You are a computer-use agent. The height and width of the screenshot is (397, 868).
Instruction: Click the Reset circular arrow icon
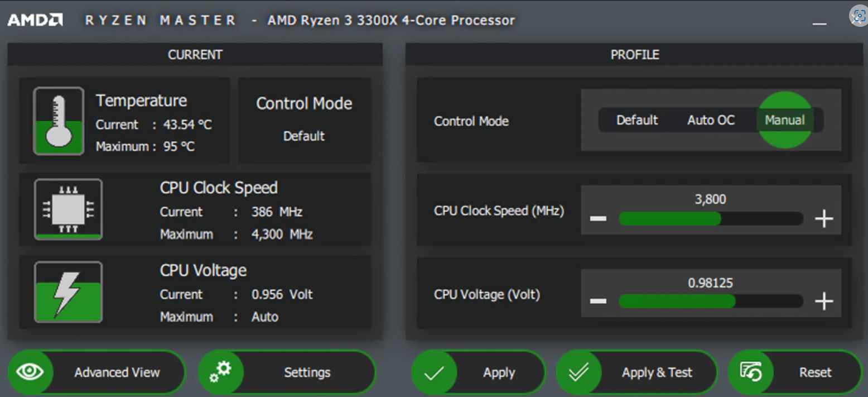coord(751,372)
